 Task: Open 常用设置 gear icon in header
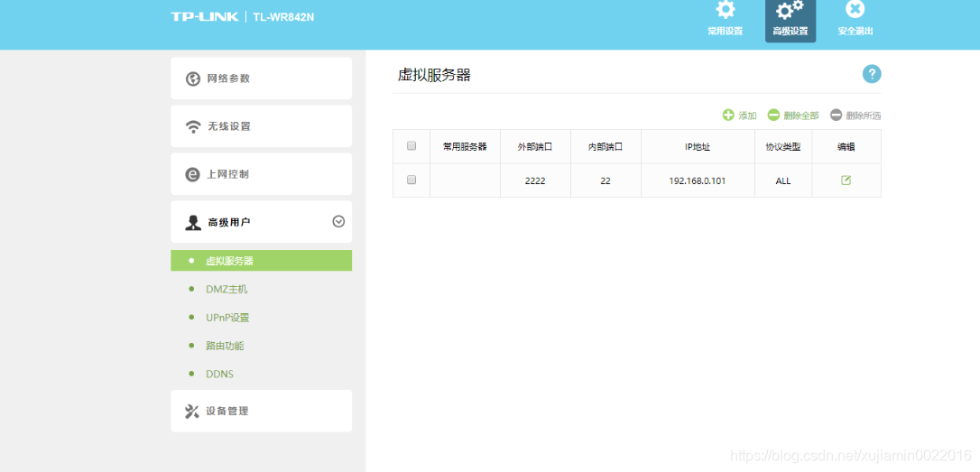pyautogui.click(x=725, y=9)
